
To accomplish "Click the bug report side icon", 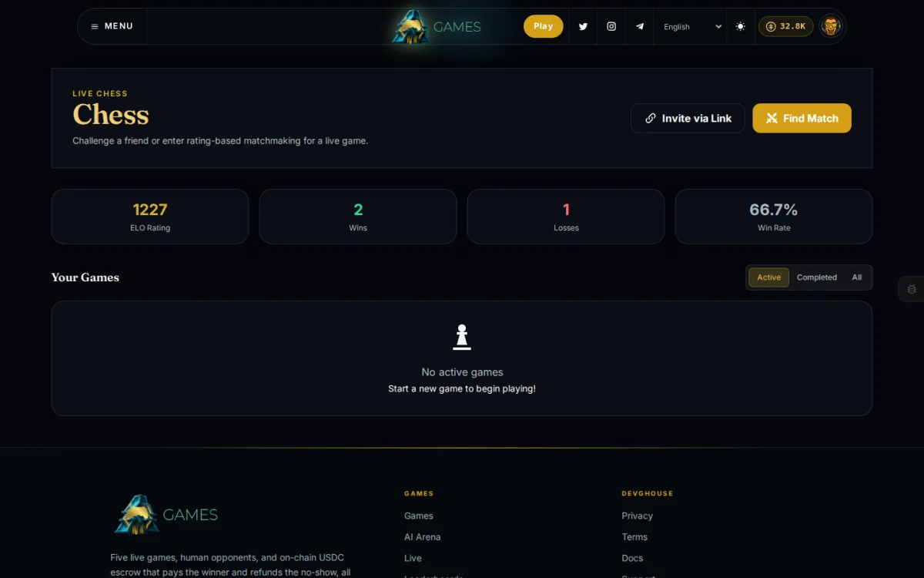I will coord(912,289).
